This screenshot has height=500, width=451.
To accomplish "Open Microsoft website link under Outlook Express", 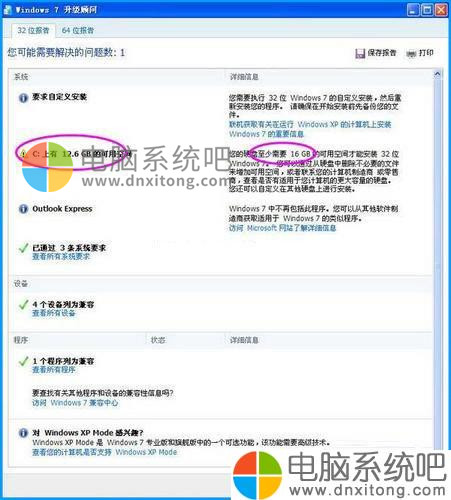I will pyautogui.click(x=282, y=228).
